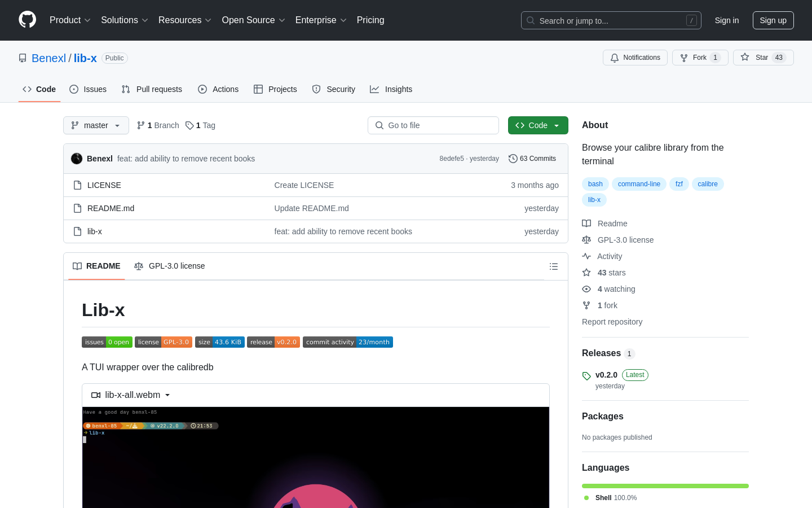Open the Benexl owner profile
This screenshot has height=508, width=812.
tap(48, 58)
